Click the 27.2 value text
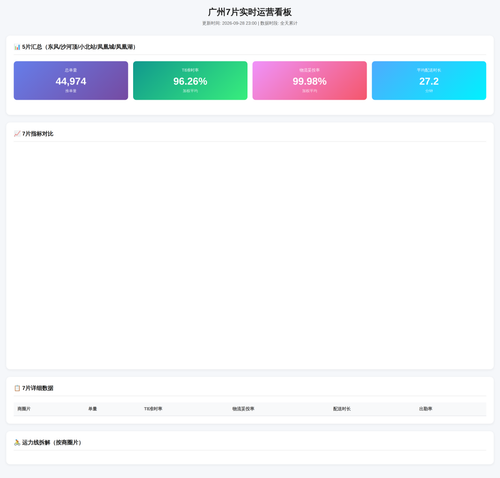Viewport: 500px width, 478px height. 429,81
